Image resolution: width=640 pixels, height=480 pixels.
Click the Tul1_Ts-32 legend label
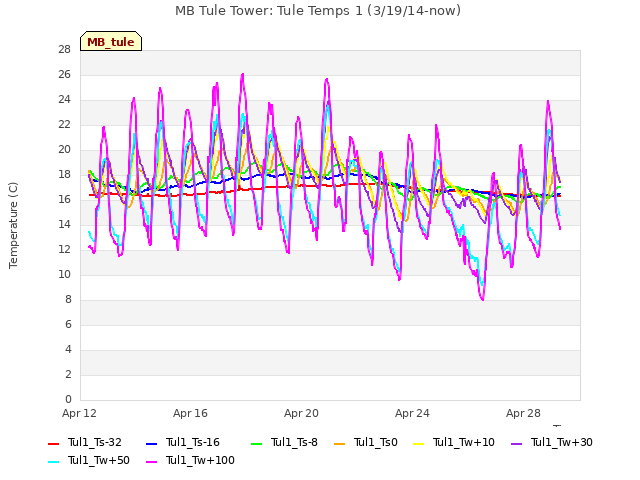pos(95,442)
